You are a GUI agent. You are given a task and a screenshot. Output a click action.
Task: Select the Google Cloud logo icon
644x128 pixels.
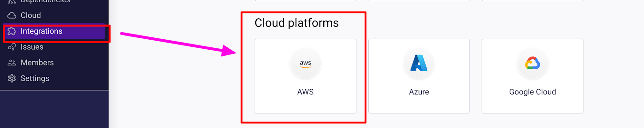coord(533,63)
